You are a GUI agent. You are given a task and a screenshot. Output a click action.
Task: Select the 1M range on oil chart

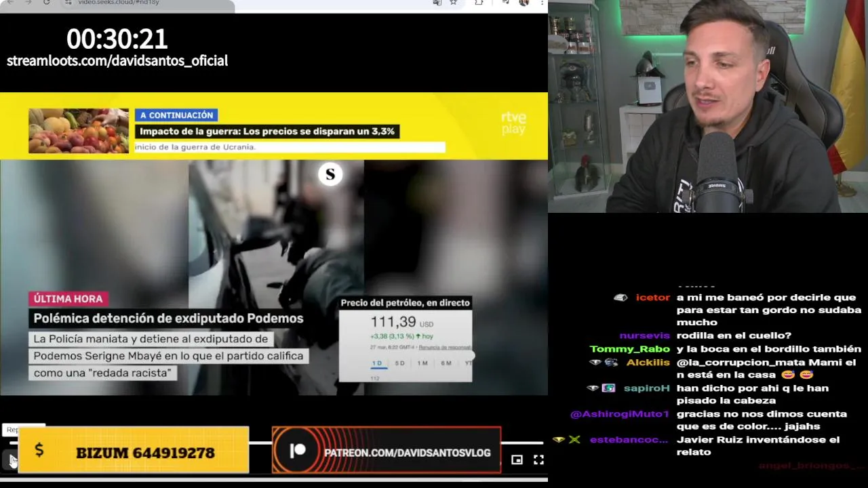tap(422, 363)
